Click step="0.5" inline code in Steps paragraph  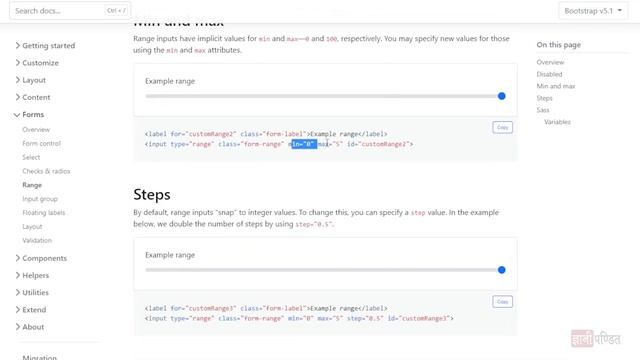(313, 224)
